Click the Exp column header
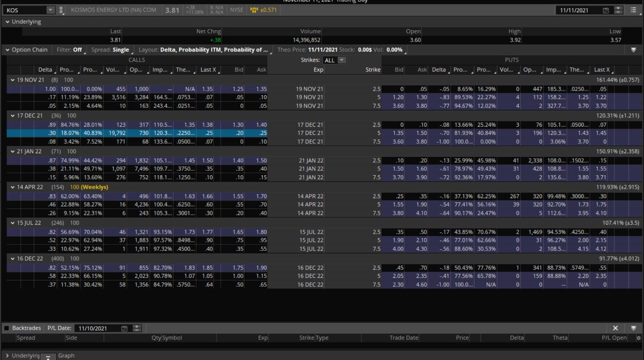Screen dimensions: 644x360 pyautogui.click(x=319, y=69)
